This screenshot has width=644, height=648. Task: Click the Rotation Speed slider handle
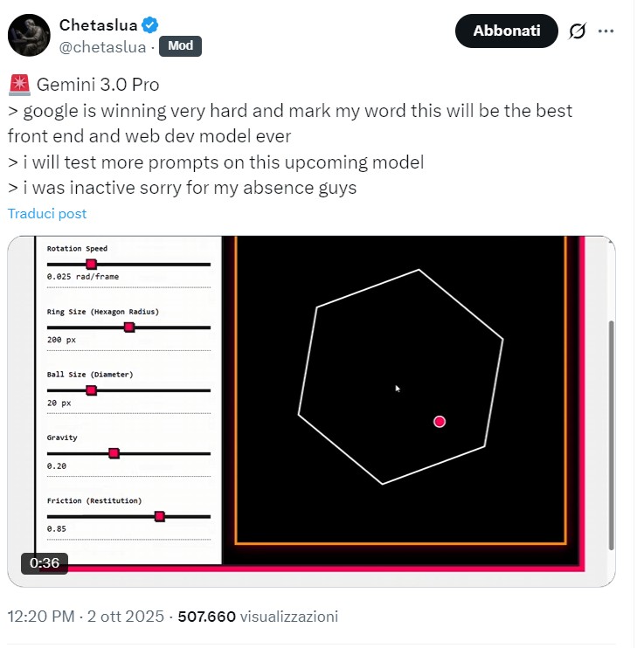click(x=91, y=264)
